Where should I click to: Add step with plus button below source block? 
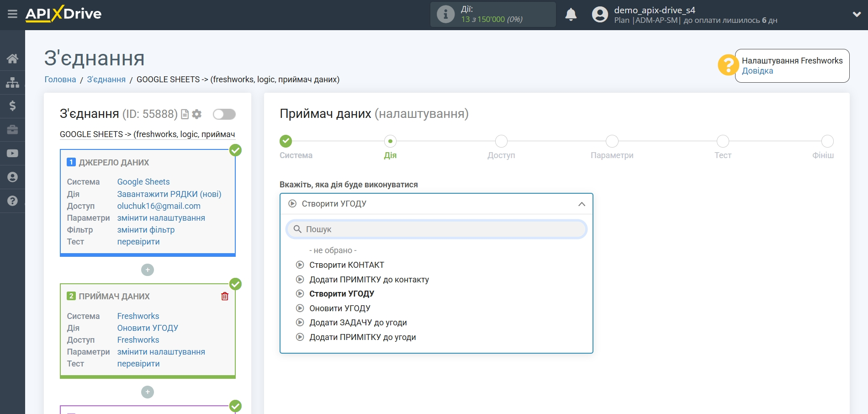tap(148, 270)
